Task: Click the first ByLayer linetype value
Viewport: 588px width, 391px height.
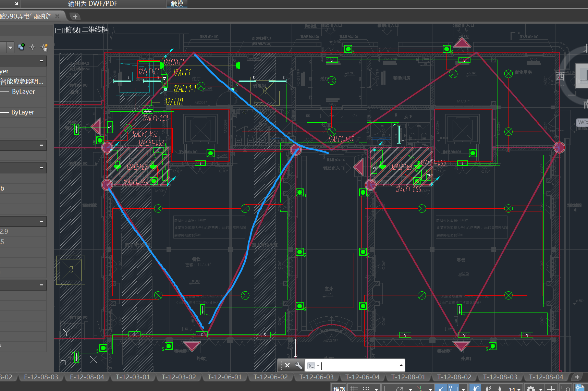Action: click(x=23, y=92)
